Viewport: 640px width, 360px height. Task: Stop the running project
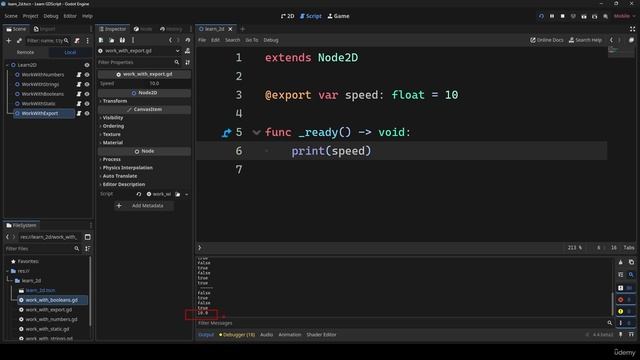pos(562,16)
